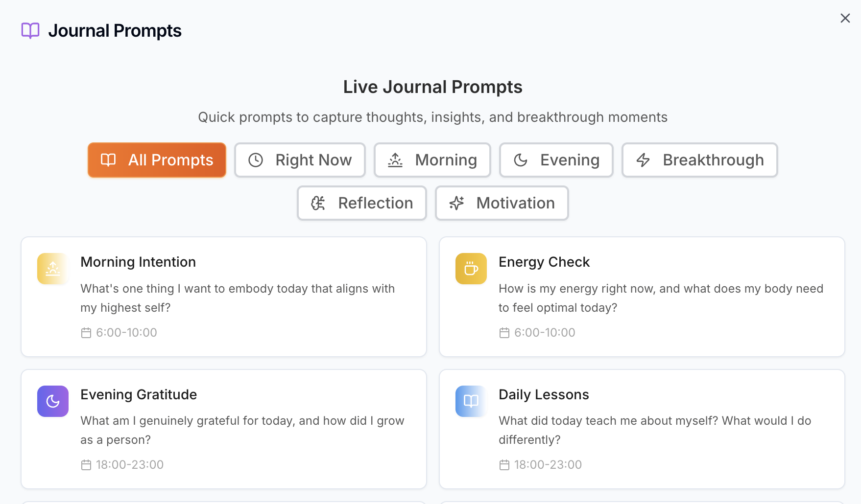Image resolution: width=861 pixels, height=504 pixels.
Task: Click the Motivation filter button
Action: (x=502, y=203)
